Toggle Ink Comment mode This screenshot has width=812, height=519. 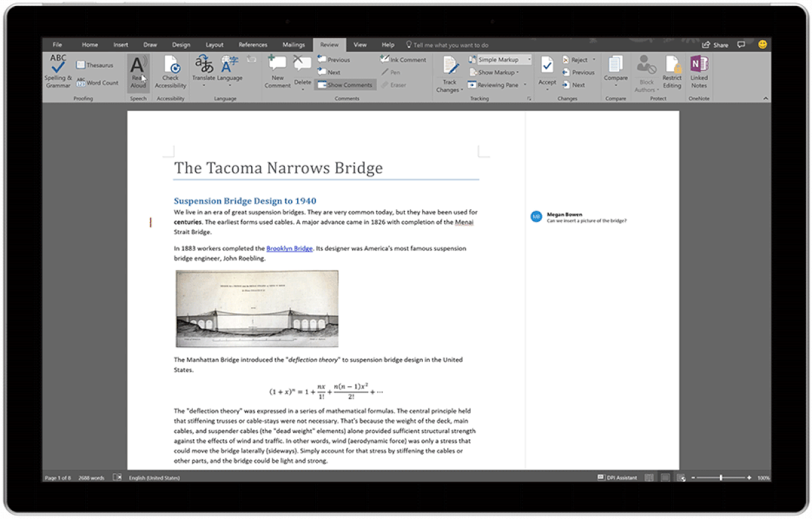[x=403, y=60]
